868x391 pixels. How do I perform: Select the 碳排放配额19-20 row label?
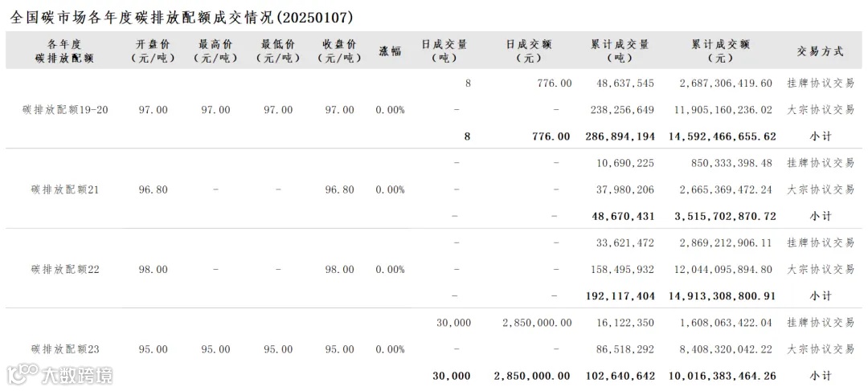click(65, 109)
